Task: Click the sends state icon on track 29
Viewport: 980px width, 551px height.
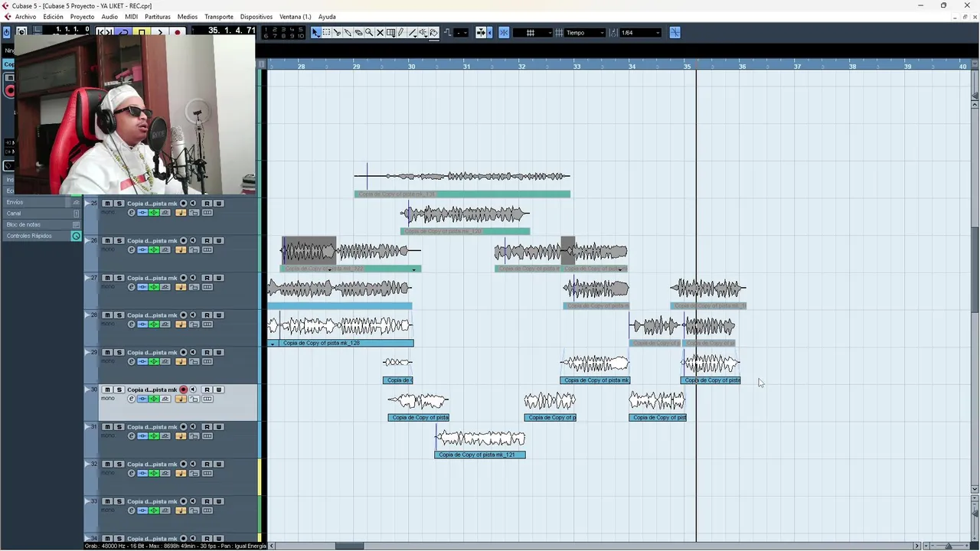Action: (165, 362)
